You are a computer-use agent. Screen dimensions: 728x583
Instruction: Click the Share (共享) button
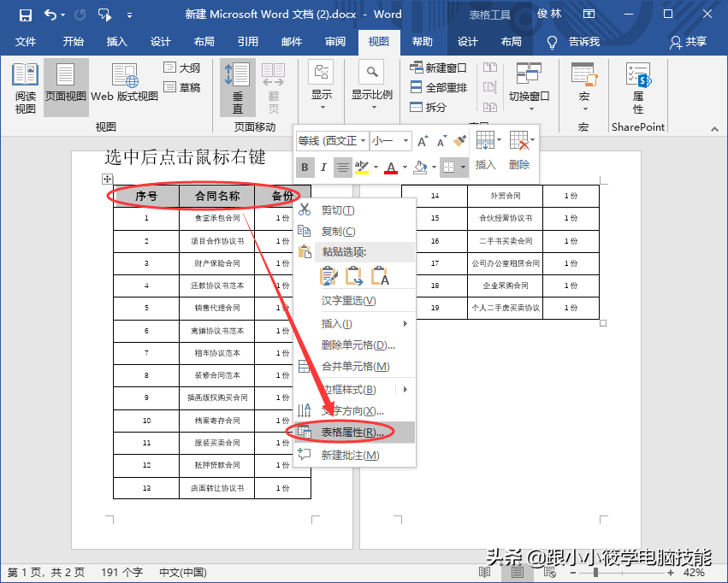pos(688,42)
